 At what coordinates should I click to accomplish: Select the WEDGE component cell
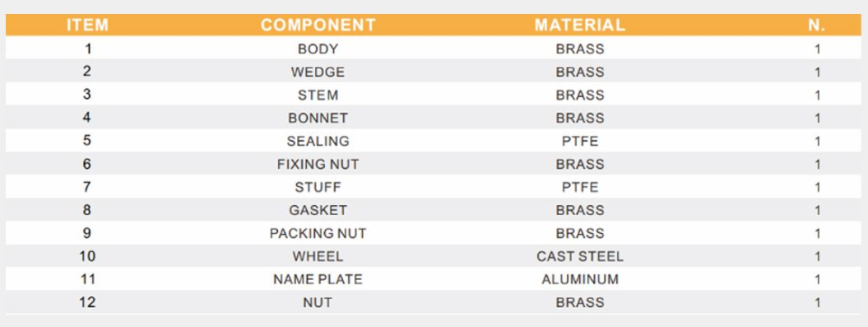(318, 72)
